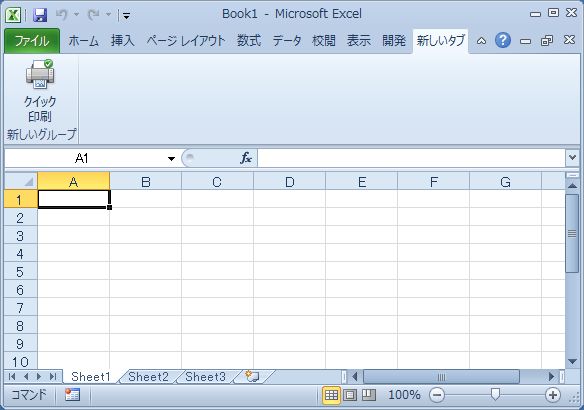The height and width of the screenshot is (410, 584).
Task: Close the workbook window with the ribbon X
Action: [569, 40]
